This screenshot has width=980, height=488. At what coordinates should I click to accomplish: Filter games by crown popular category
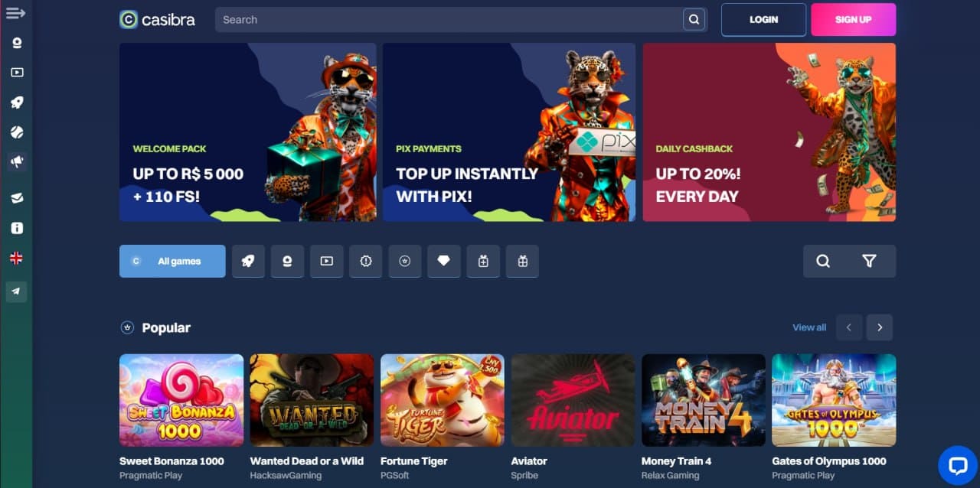(x=405, y=261)
